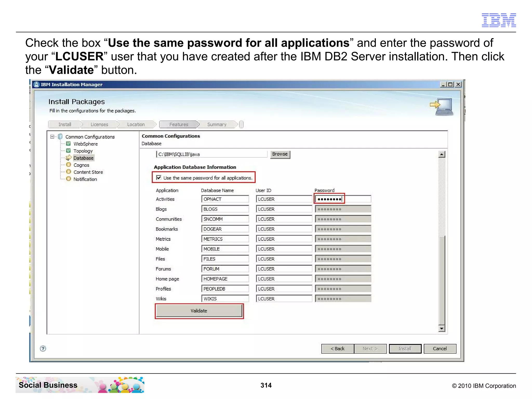Screen dimensions: 532x399
Task: Click the DOGEAR database name field
Action: point(225,229)
